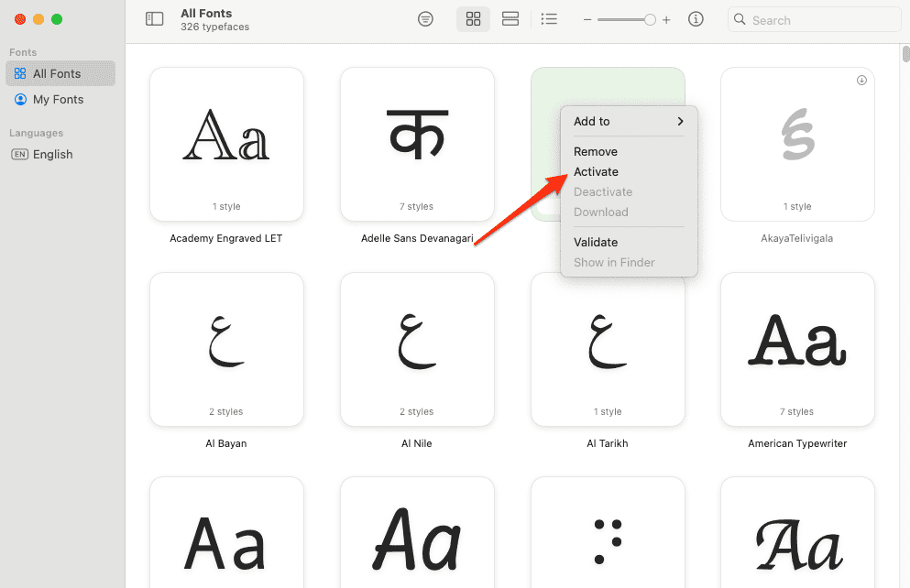Viewport: 910px width, 588px height.
Task: Click the minus icon to shrink previews
Action: click(587, 20)
